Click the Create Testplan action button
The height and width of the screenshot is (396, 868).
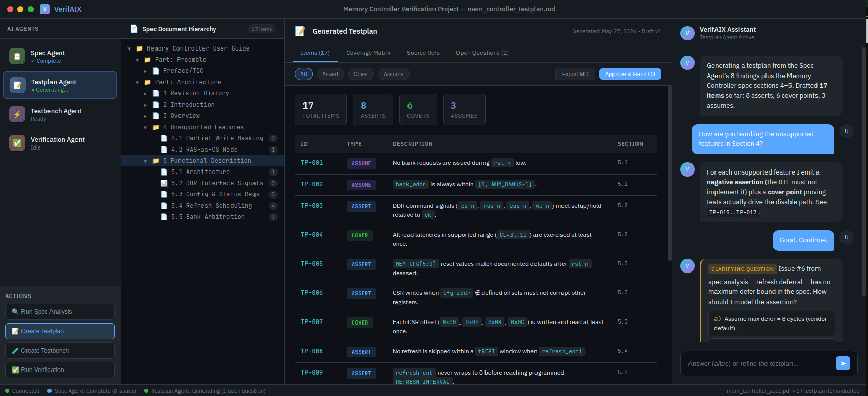coord(60,331)
